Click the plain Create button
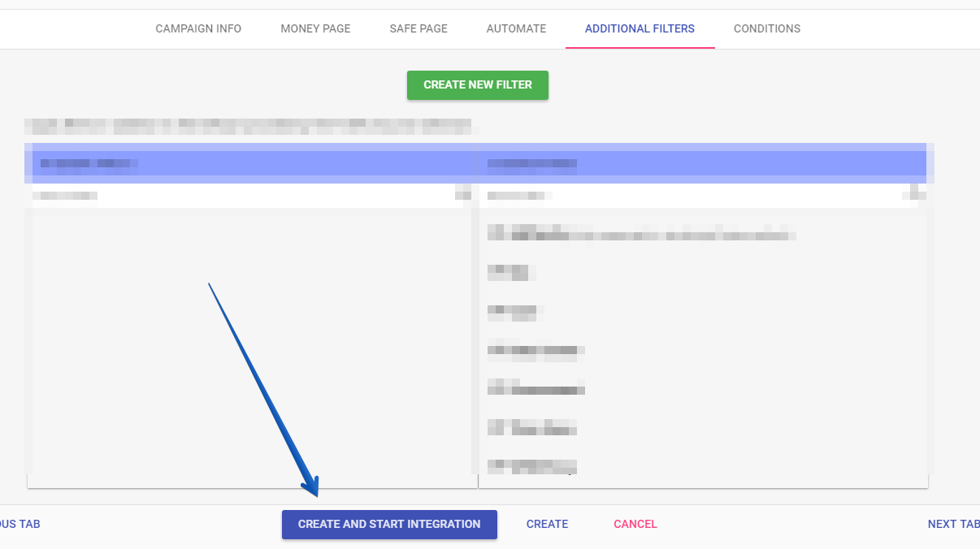 547,524
